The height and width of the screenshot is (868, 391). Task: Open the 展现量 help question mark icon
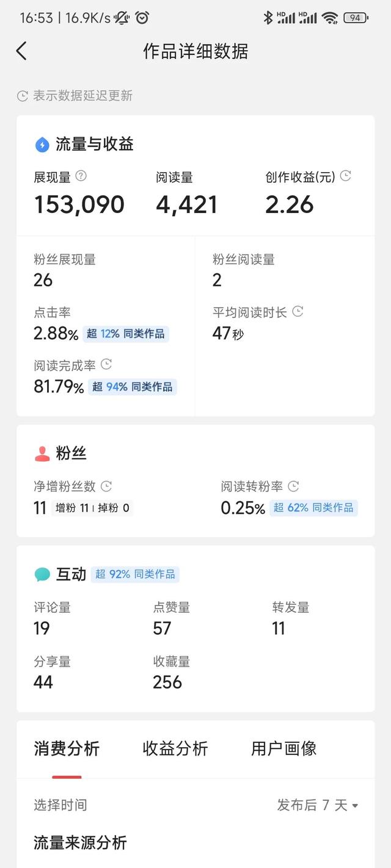coord(82,176)
